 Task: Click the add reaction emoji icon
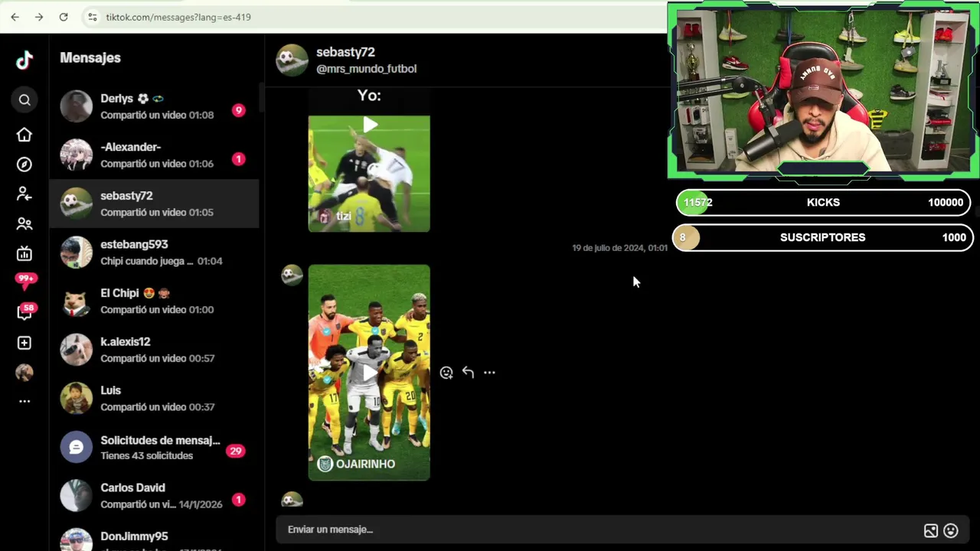446,373
